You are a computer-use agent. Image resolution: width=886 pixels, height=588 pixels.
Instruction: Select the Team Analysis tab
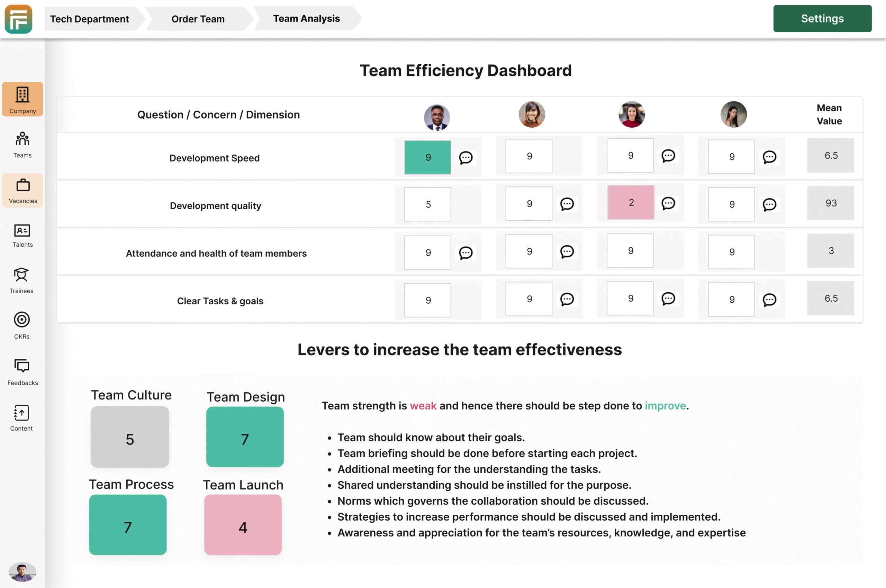pos(306,18)
